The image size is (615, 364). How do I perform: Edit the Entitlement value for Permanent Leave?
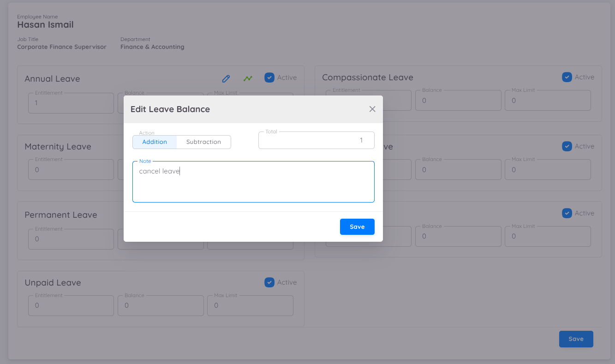point(71,239)
